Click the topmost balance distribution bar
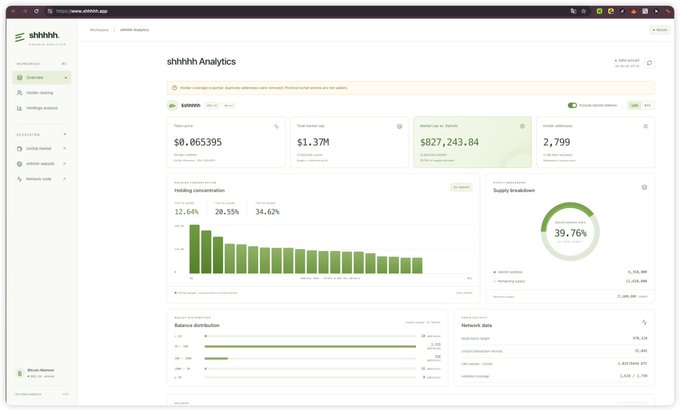This screenshot has width=680, height=411. click(x=310, y=336)
